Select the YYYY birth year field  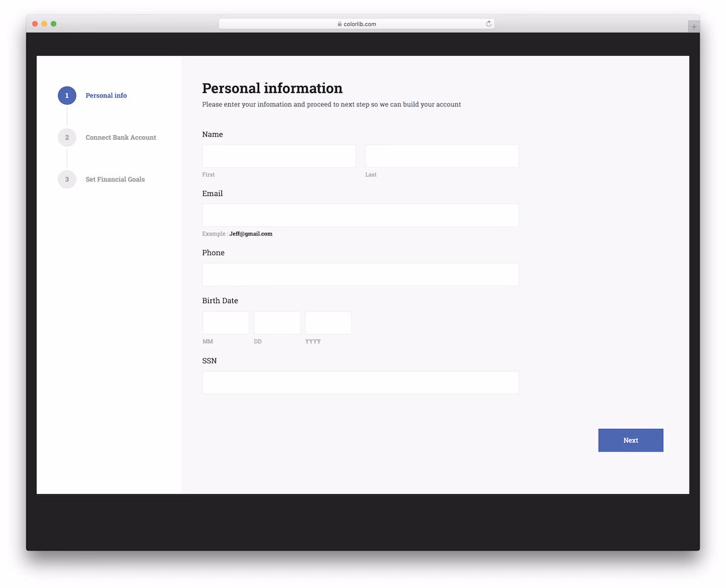(329, 323)
